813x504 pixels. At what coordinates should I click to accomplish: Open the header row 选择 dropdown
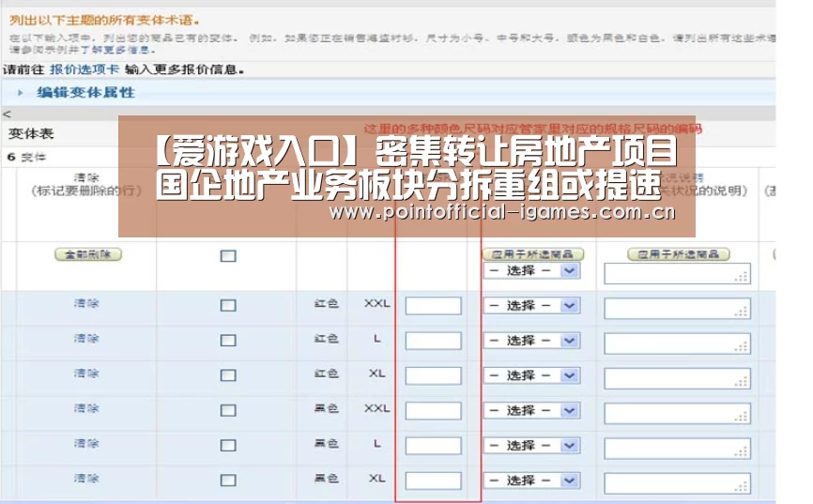531,270
